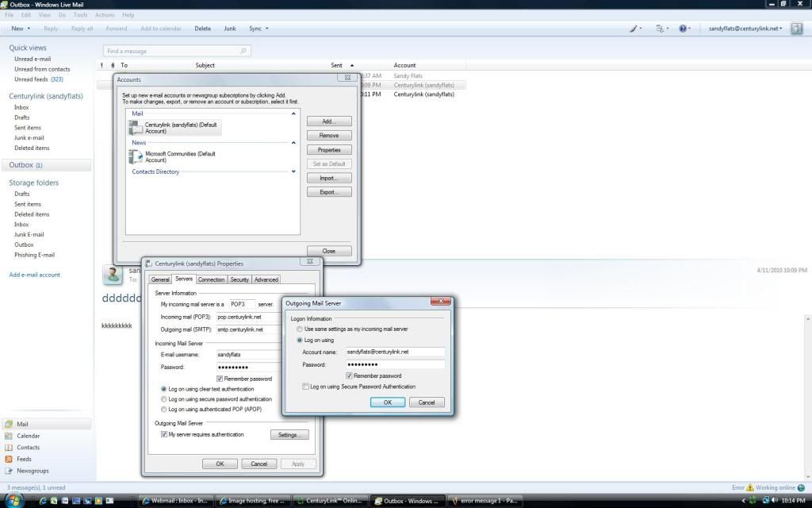Open the colorizer paintbrush icon in toolbar
The image size is (812, 508).
point(634,29)
